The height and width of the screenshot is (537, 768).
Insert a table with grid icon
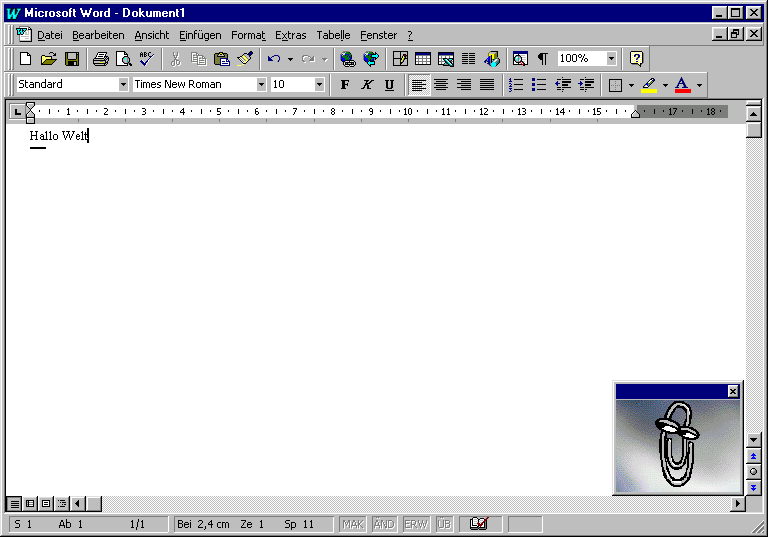[x=423, y=59]
